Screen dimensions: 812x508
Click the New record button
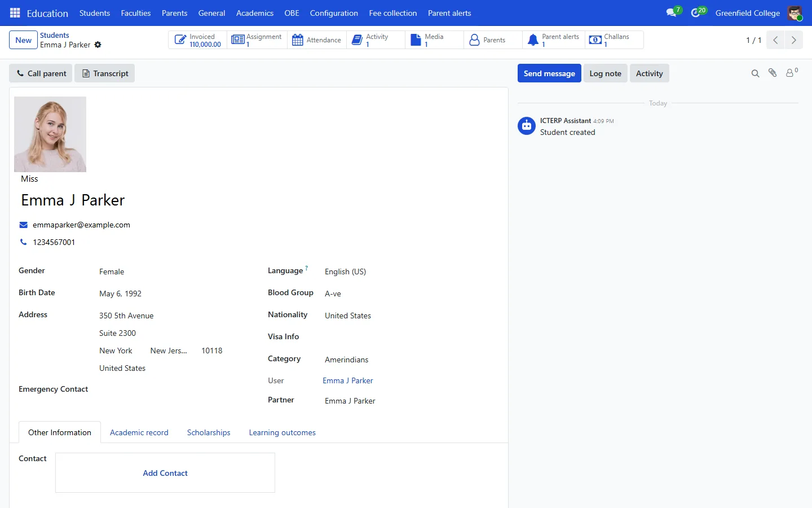coord(23,40)
